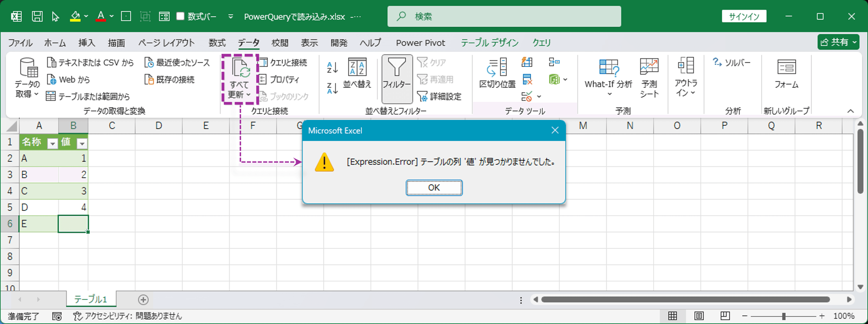
Task: Click the Sign in (サインイン) button
Action: [x=744, y=16]
